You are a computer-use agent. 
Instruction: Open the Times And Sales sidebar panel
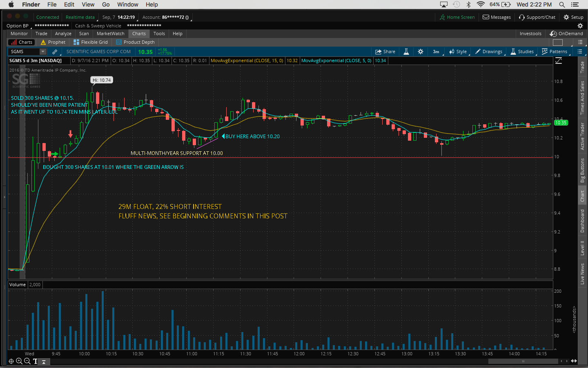[x=582, y=98]
